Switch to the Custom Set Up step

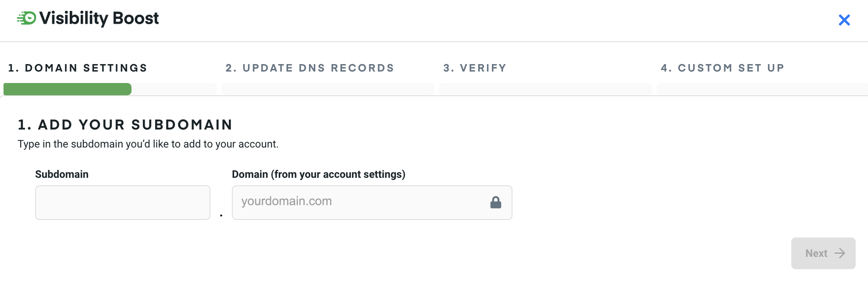722,68
